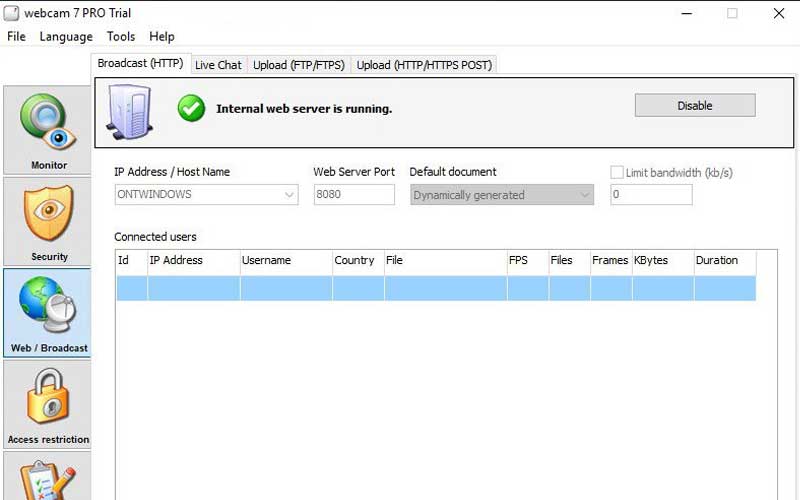The height and width of the screenshot is (500, 800).
Task: Sort by FPS column header
Action: (528, 261)
